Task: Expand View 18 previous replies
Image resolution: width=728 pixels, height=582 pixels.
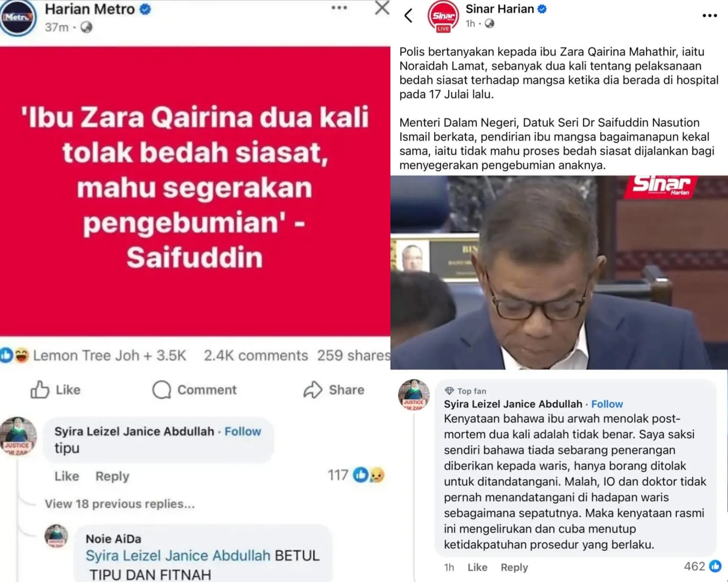Action: (120, 504)
